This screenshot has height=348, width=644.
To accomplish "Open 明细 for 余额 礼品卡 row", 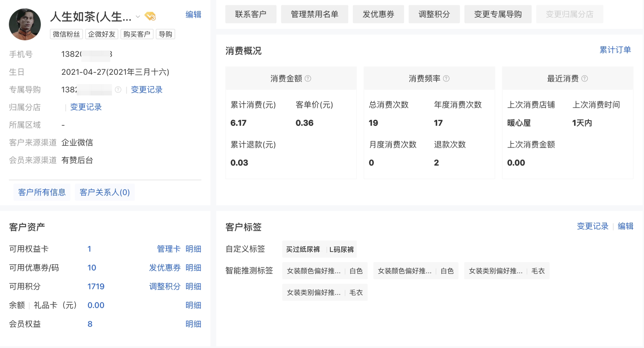I will [193, 306].
